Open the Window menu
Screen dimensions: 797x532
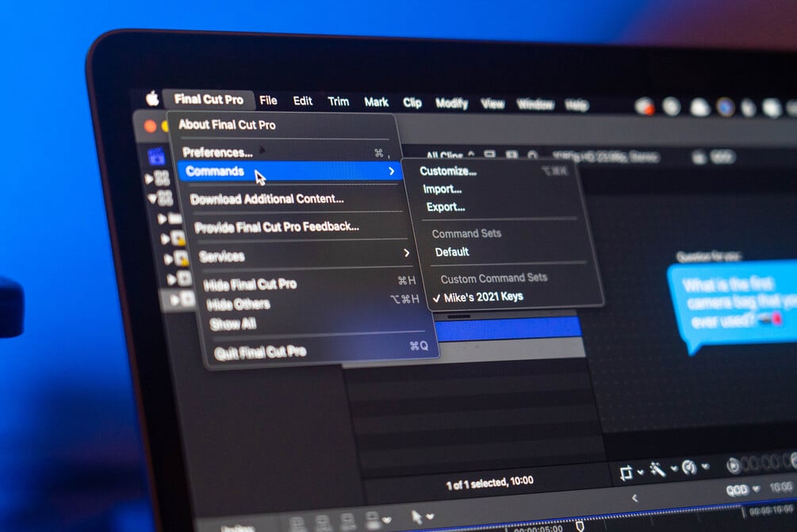coord(535,105)
